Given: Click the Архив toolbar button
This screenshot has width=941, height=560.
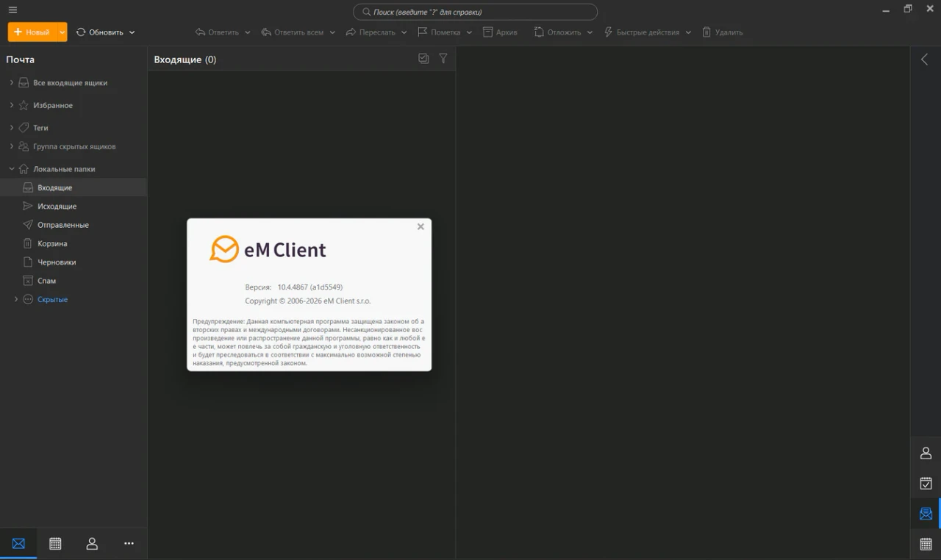Looking at the screenshot, I should [500, 32].
